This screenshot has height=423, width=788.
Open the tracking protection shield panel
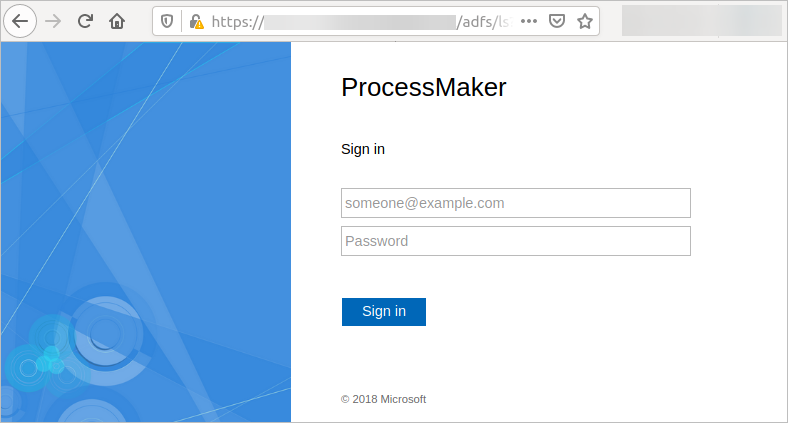(167, 21)
